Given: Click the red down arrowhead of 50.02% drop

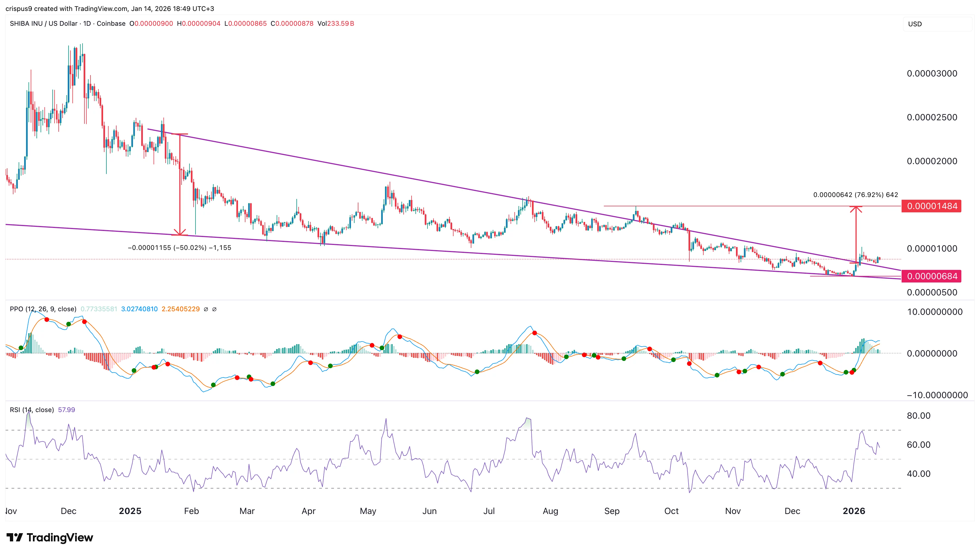Looking at the screenshot, I should point(180,232).
